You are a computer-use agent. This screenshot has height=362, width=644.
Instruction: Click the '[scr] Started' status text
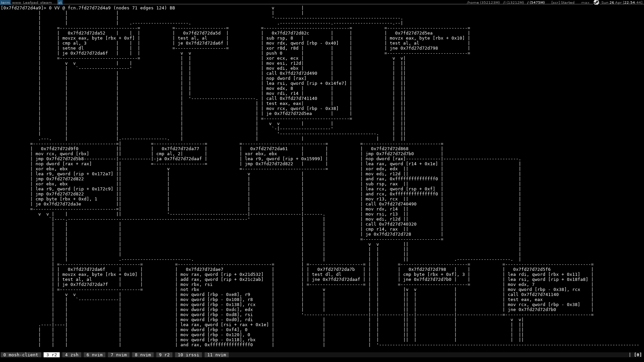pyautogui.click(x=562, y=2)
